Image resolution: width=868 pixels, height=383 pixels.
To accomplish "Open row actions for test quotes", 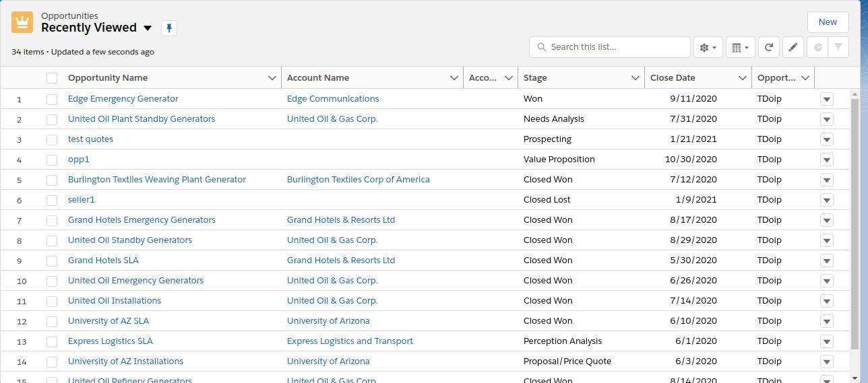I will (827, 139).
